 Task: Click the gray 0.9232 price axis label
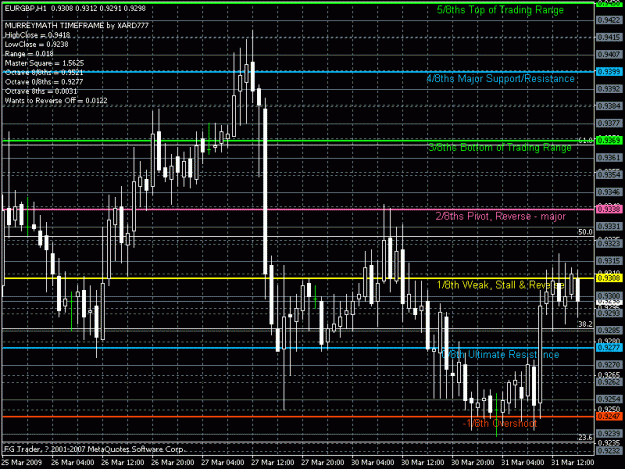(x=609, y=450)
